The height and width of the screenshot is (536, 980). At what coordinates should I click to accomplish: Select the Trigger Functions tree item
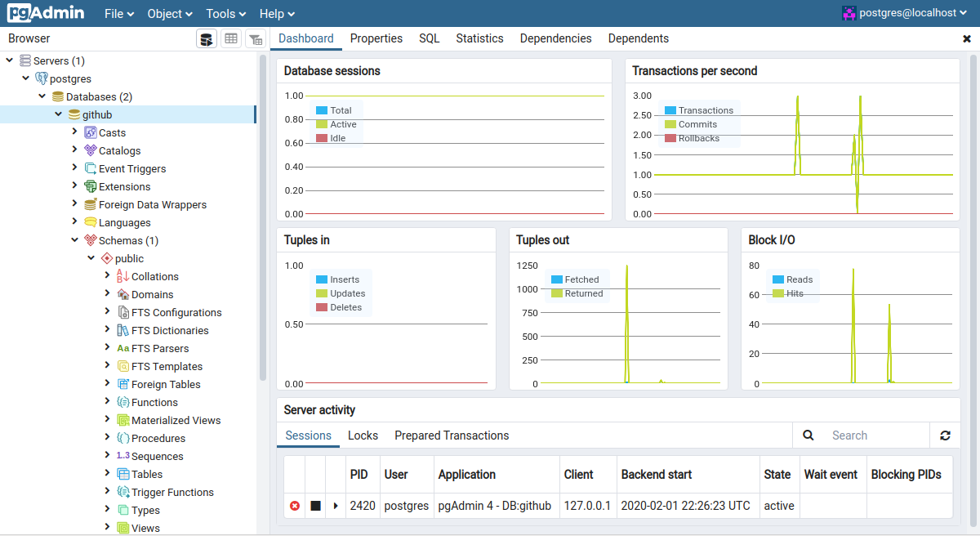click(172, 492)
